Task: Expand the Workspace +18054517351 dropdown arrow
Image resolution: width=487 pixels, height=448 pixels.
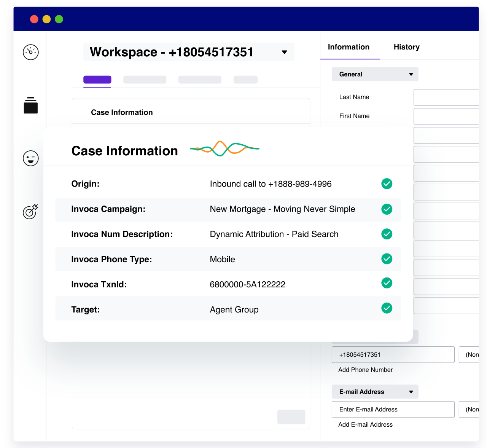Action: tap(284, 52)
